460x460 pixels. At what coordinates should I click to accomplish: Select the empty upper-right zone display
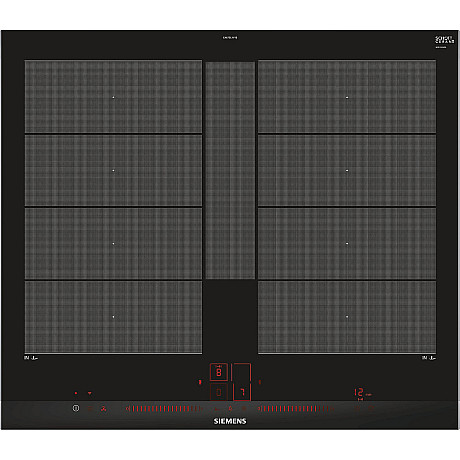pos(241,372)
